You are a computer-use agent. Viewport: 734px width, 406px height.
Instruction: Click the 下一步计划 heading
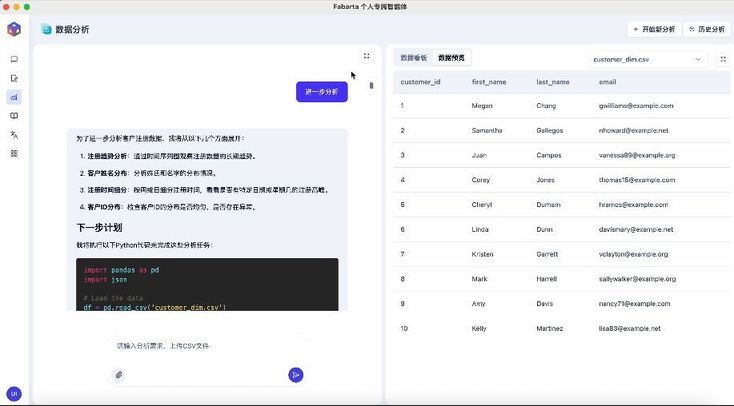click(99, 228)
